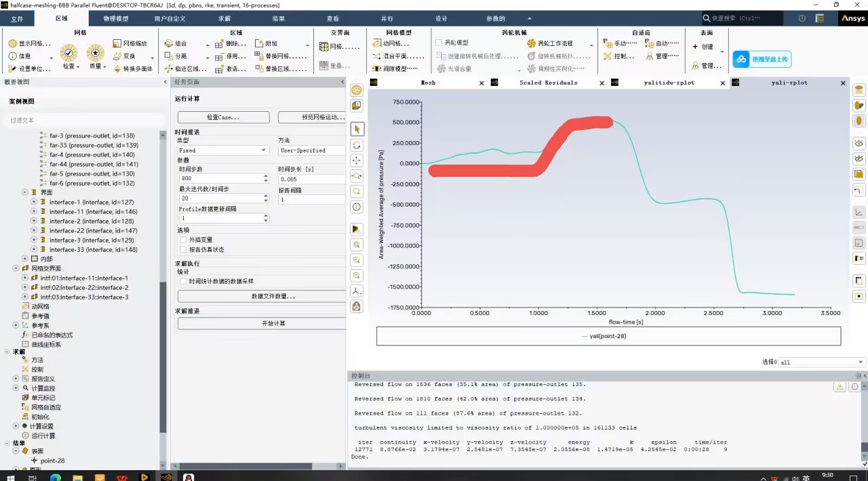This screenshot has height=481, width=868.
Task: Enable the 外插变量 checkbox
Action: (182, 240)
